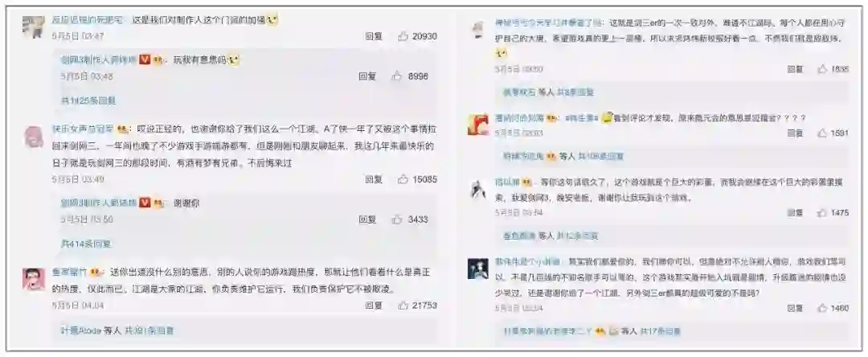This screenshot has width=868, height=357.
Task: Reply to the comment with 21753 likes
Action: click(374, 305)
